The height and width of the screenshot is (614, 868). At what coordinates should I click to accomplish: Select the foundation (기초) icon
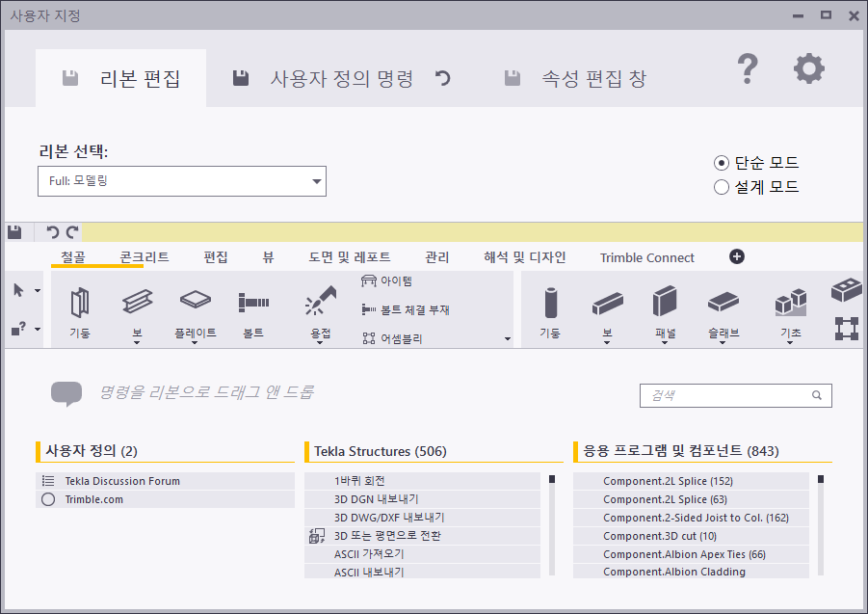pyautogui.click(x=789, y=304)
